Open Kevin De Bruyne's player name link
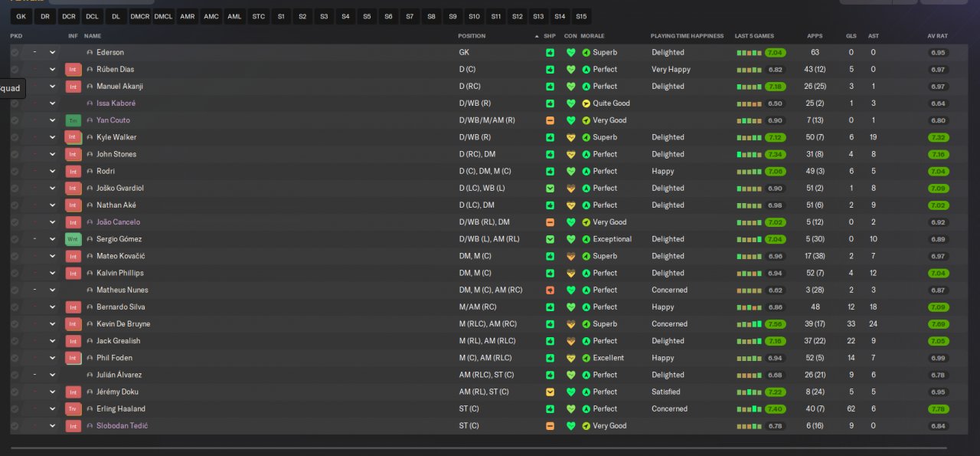 123,323
